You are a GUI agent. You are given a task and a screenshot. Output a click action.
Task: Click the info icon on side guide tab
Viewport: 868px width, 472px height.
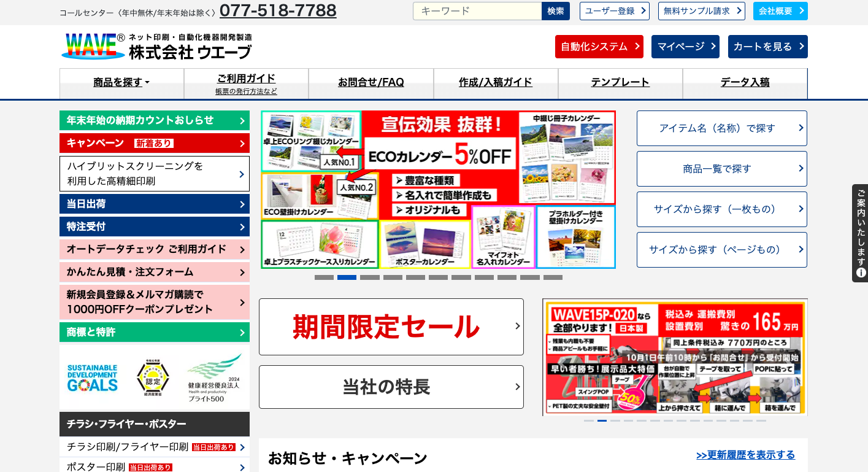click(861, 273)
